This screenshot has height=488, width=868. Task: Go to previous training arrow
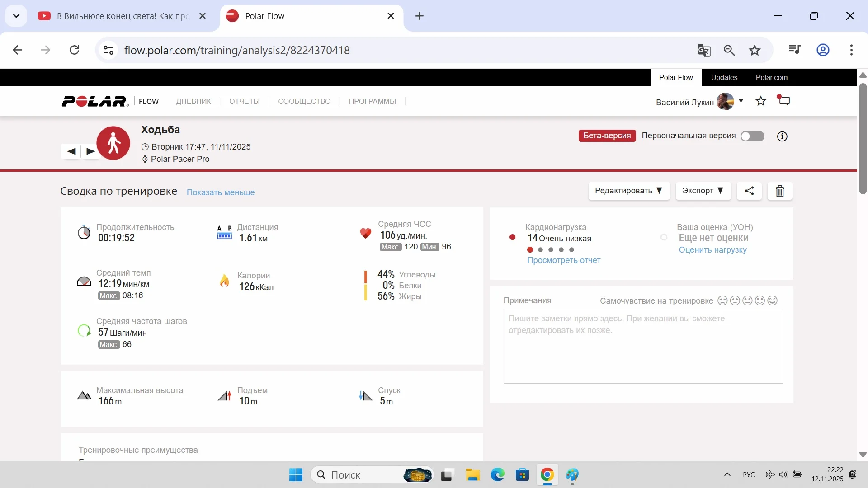[x=71, y=151]
